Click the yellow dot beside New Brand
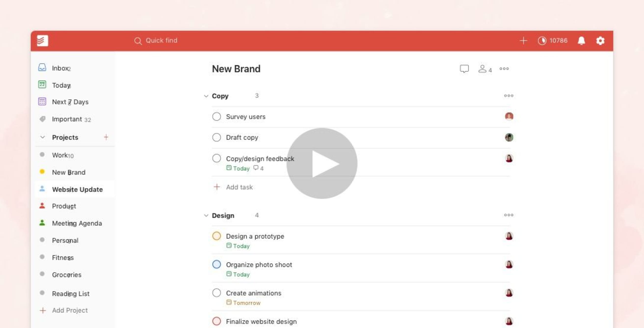This screenshot has width=644, height=328. (x=42, y=172)
